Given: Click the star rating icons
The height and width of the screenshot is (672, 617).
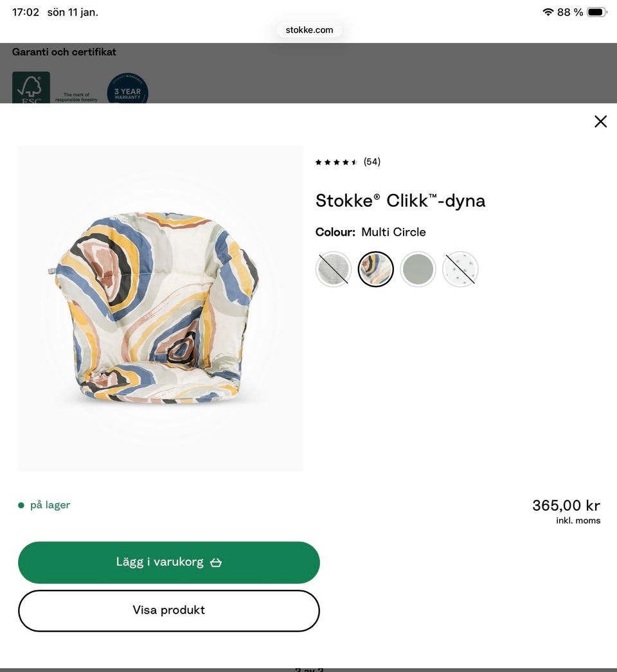Looking at the screenshot, I should pos(336,162).
